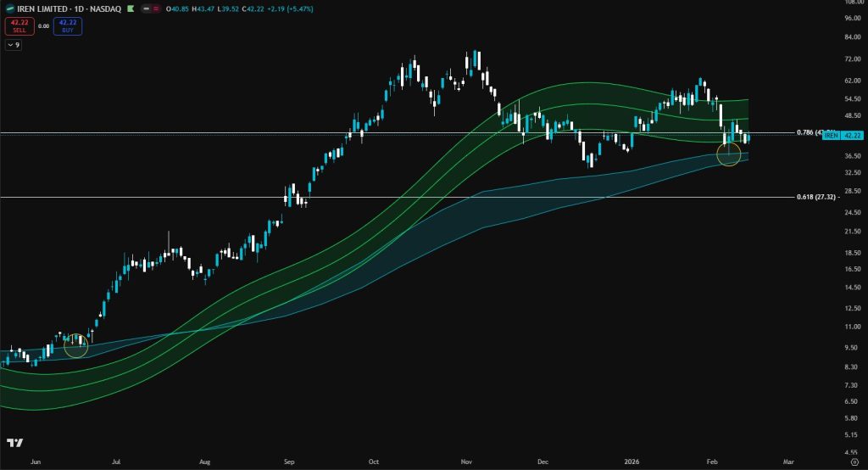Screen dimensions: 868x470
Task: Click the red wavy-lines indicator in the title pill
Action: point(157,8)
